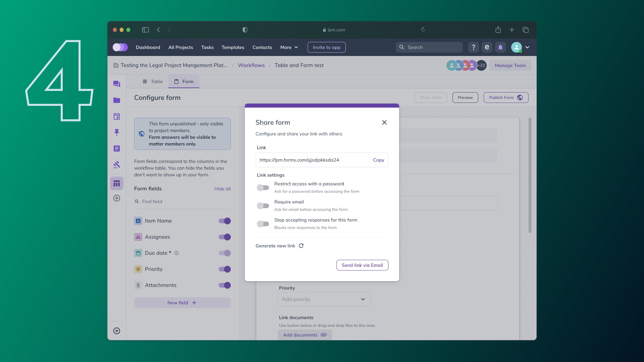Click Hide all form fields link
Screen dimensions: 644x362
pos(222,189)
